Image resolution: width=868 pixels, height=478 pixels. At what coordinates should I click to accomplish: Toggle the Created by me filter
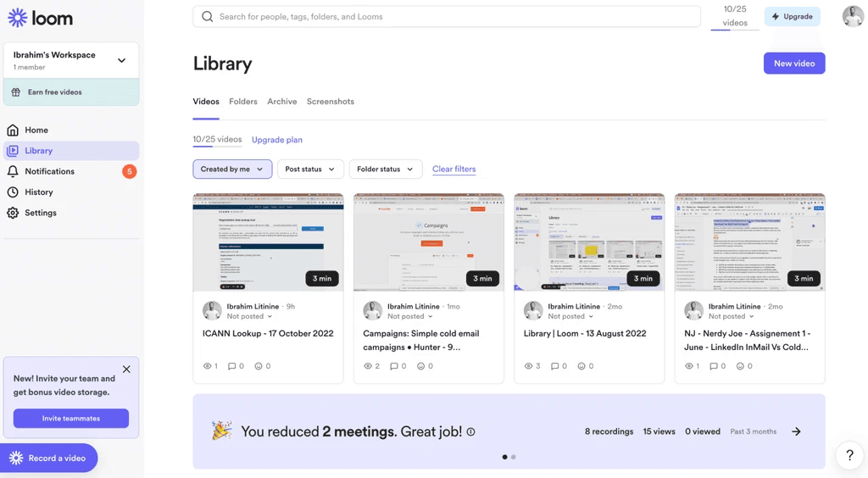(x=232, y=170)
